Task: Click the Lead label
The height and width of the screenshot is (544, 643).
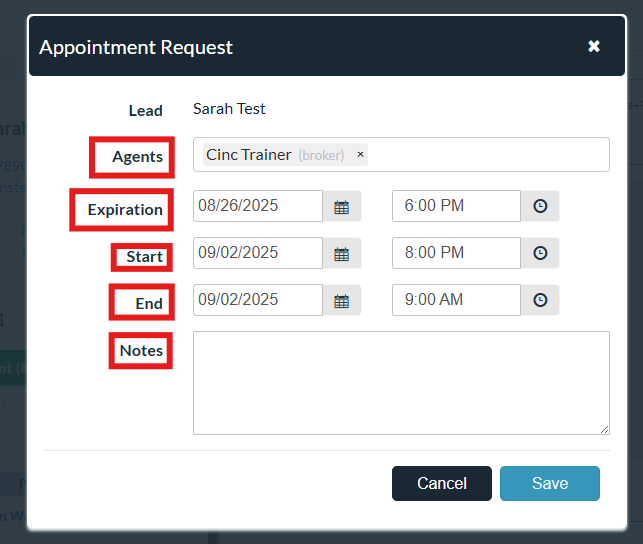Action: click(146, 111)
